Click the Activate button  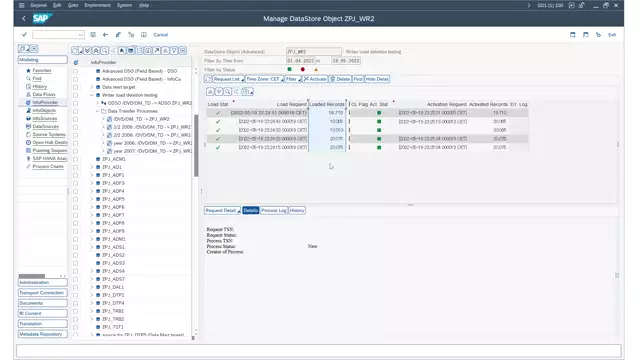tap(315, 79)
